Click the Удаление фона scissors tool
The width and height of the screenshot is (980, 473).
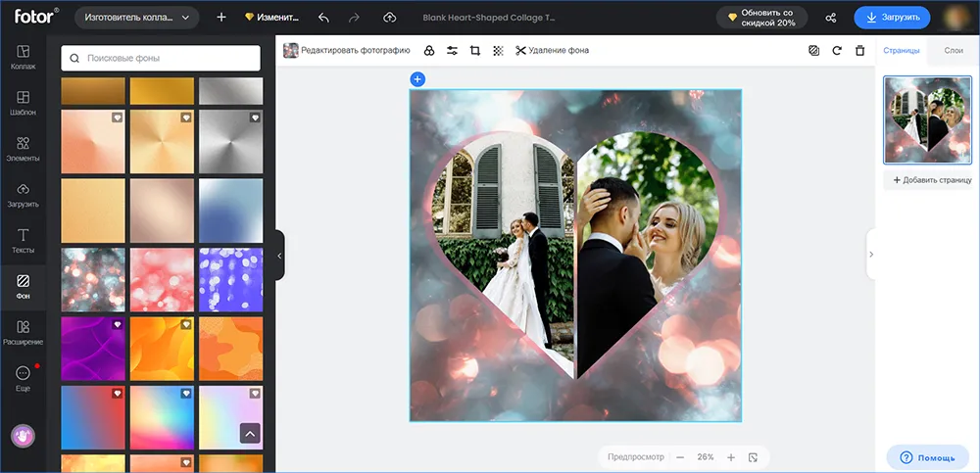tap(552, 51)
